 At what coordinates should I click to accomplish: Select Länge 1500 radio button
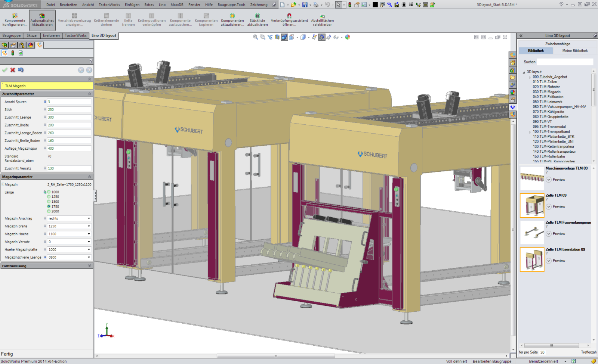coord(49,202)
